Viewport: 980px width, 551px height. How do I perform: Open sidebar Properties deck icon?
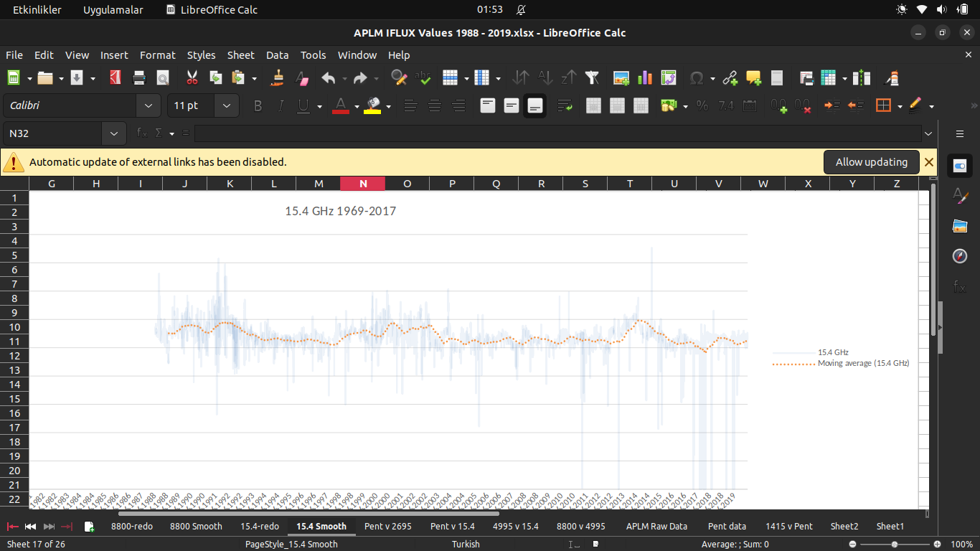pyautogui.click(x=960, y=166)
